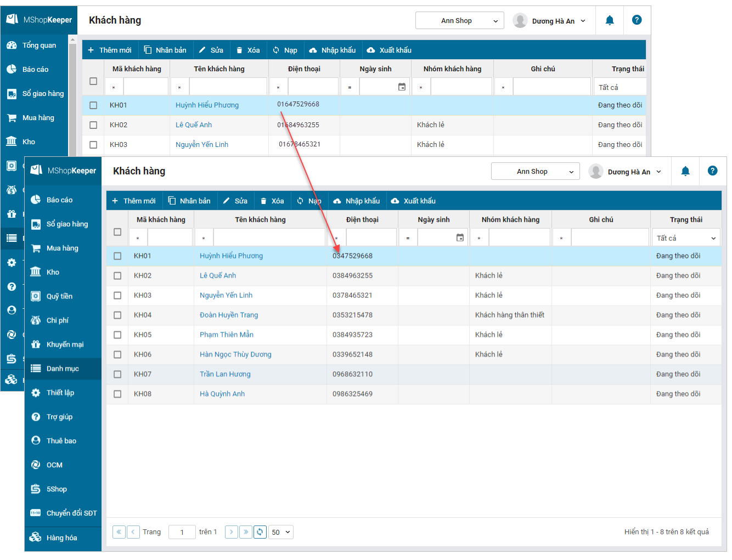Screen dimensions: 732x560
Task: Tick the KH06 row checkbox
Action: (x=117, y=355)
